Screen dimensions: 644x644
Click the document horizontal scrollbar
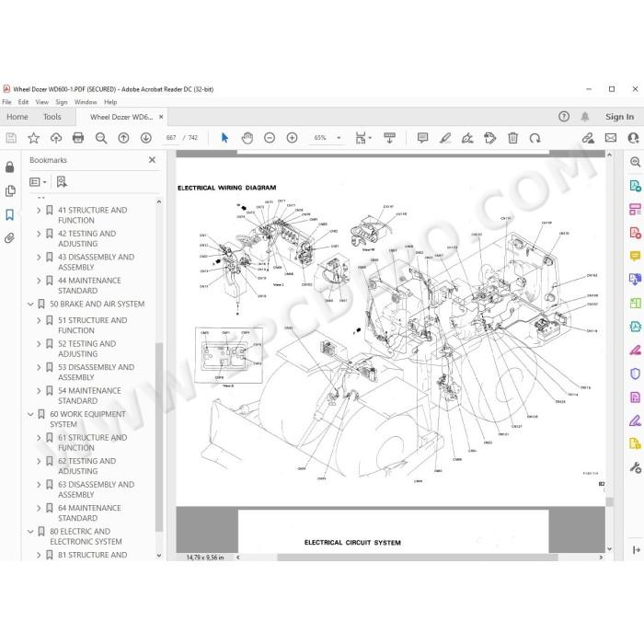(418, 558)
